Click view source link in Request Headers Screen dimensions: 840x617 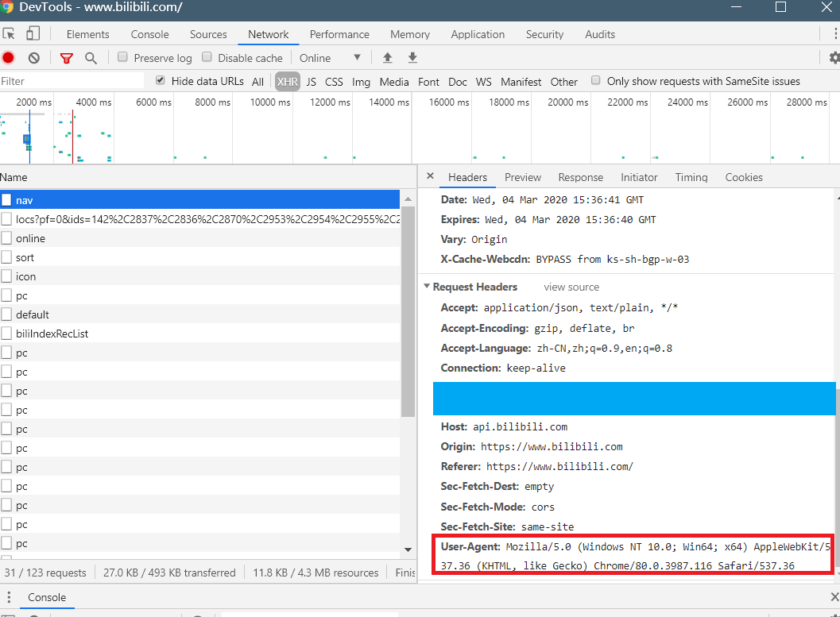click(571, 287)
